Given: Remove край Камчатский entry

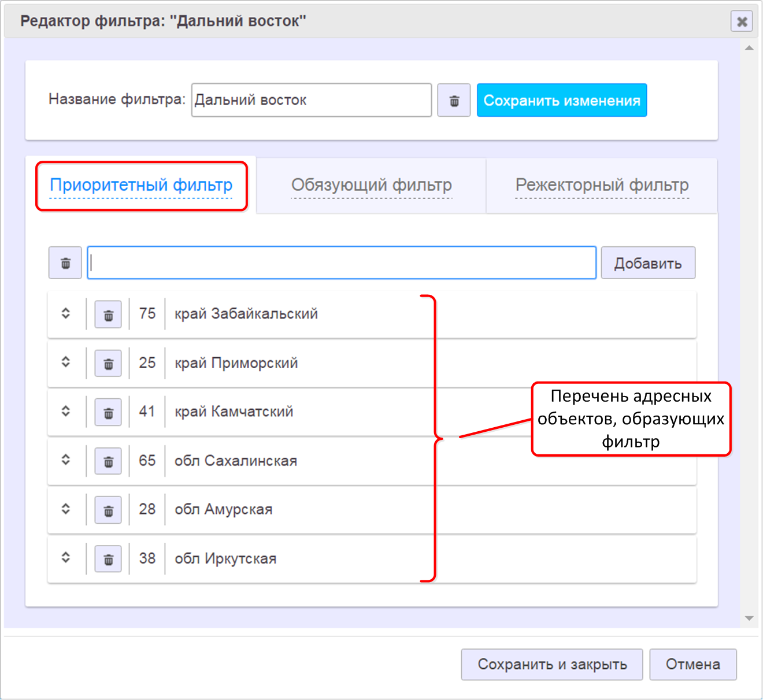Looking at the screenshot, I should (108, 412).
